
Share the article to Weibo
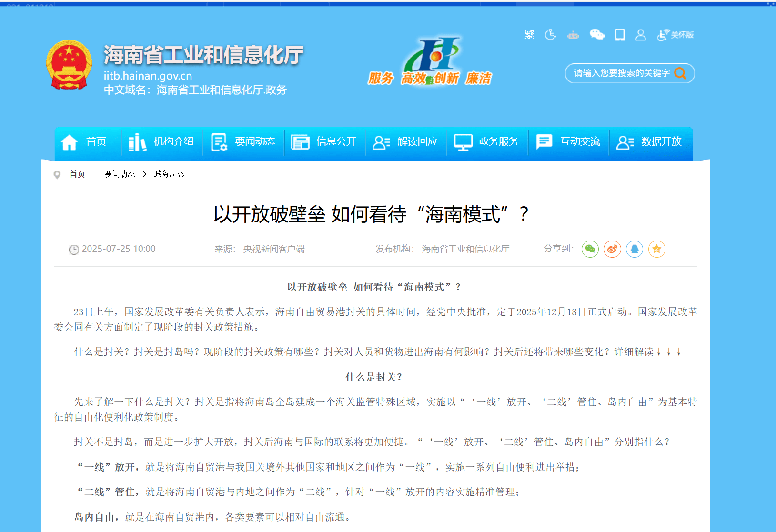612,249
